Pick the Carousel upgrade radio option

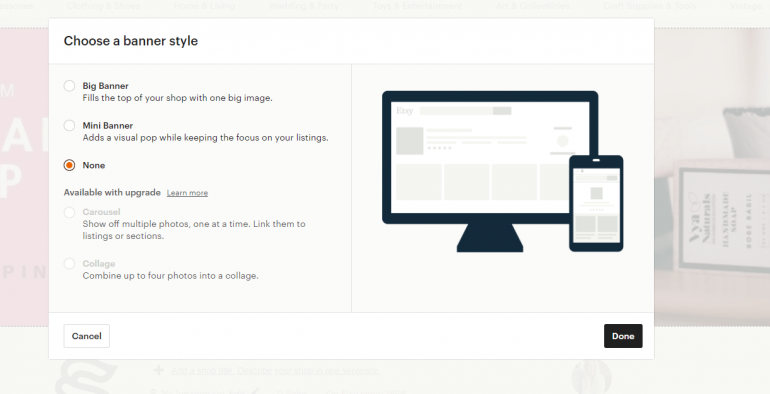point(69,212)
